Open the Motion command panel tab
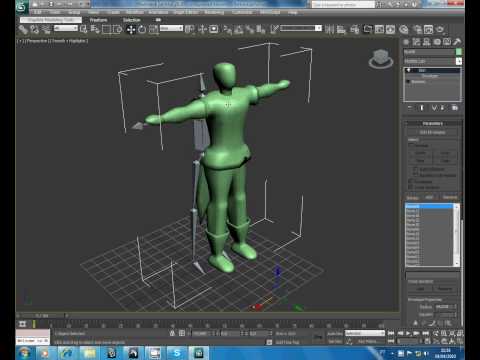The height and width of the screenshot is (360, 480). tap(437, 42)
